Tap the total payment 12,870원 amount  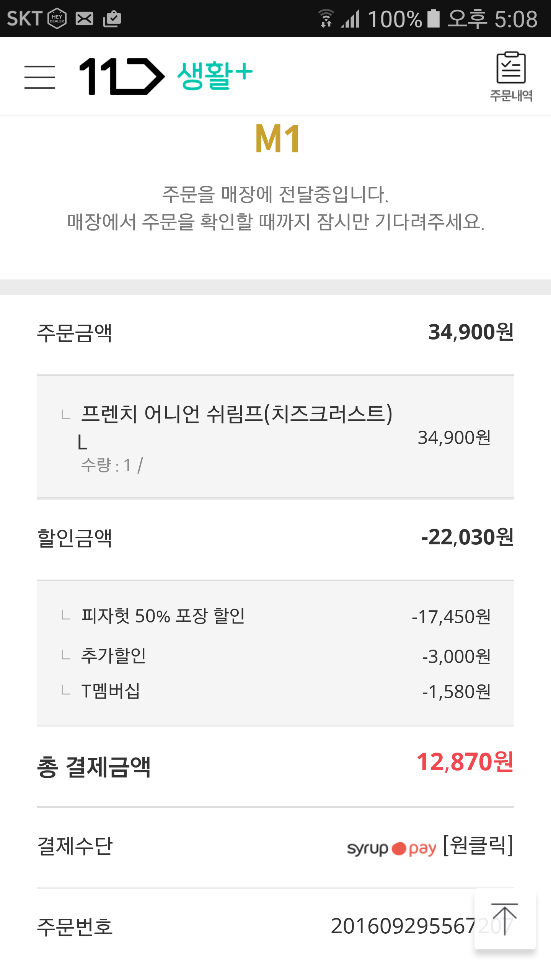pos(465,762)
